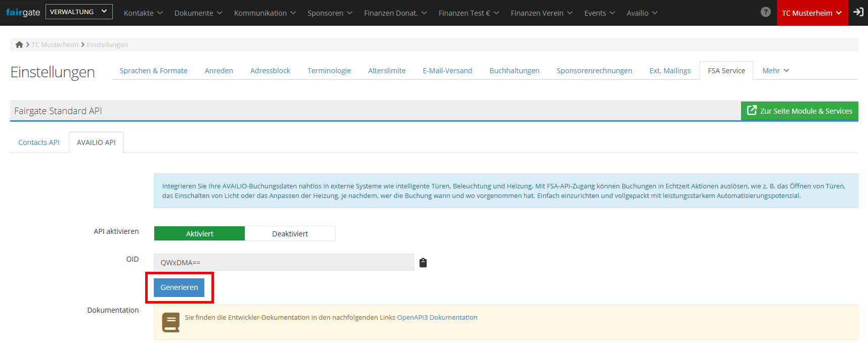Click Zur Seite Module & Services button
This screenshot has width=868, height=346.
pyautogui.click(x=799, y=111)
